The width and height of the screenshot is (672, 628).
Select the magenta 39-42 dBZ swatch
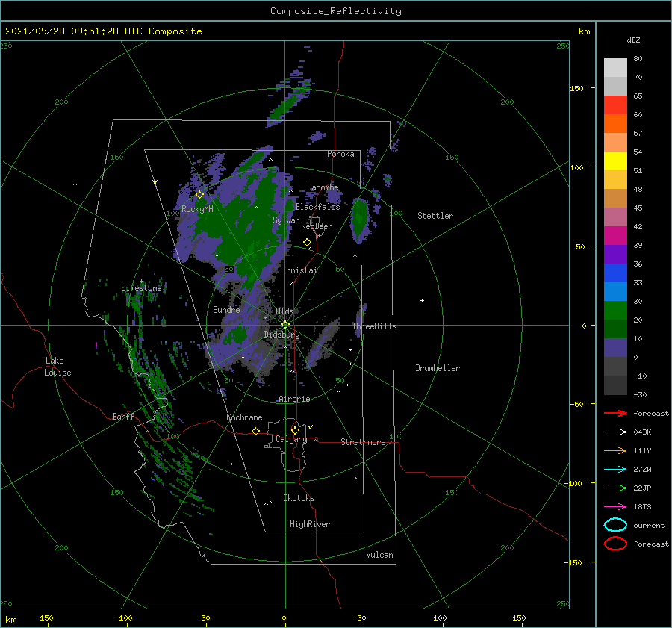[615, 236]
